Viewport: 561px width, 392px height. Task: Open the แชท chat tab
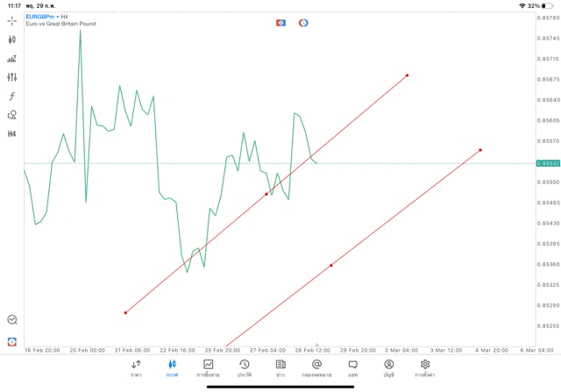coord(352,367)
